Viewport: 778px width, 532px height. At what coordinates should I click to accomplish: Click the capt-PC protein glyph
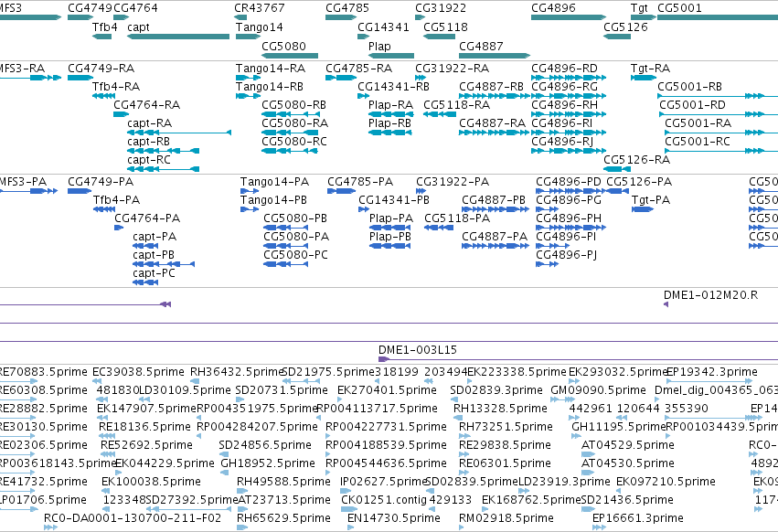coord(145,282)
